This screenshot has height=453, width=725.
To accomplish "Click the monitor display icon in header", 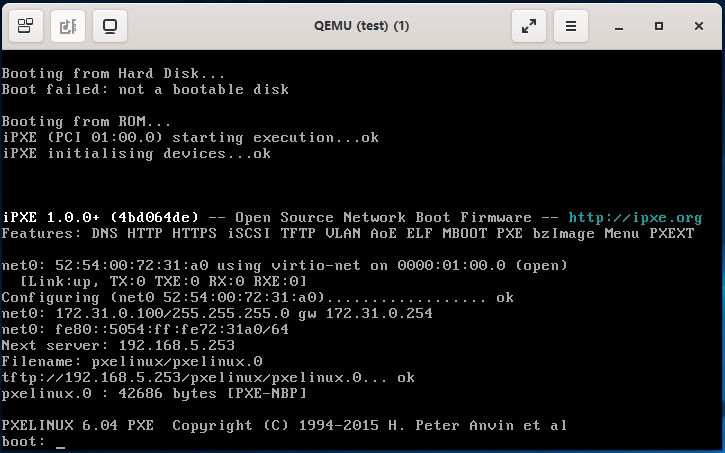I will 110,25.
